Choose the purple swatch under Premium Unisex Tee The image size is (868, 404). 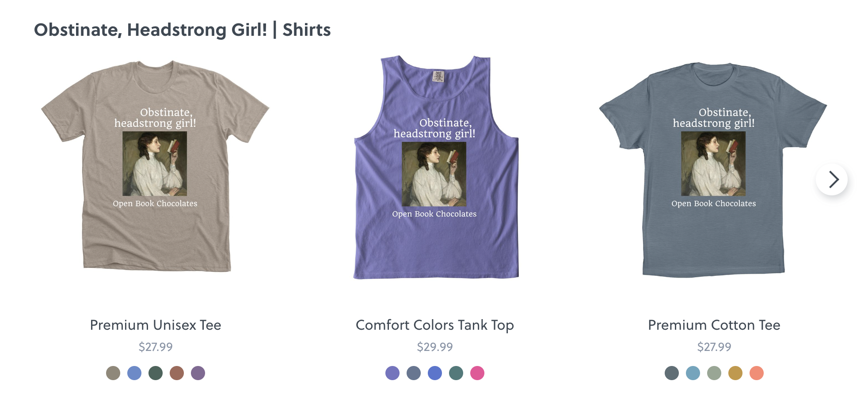198,373
